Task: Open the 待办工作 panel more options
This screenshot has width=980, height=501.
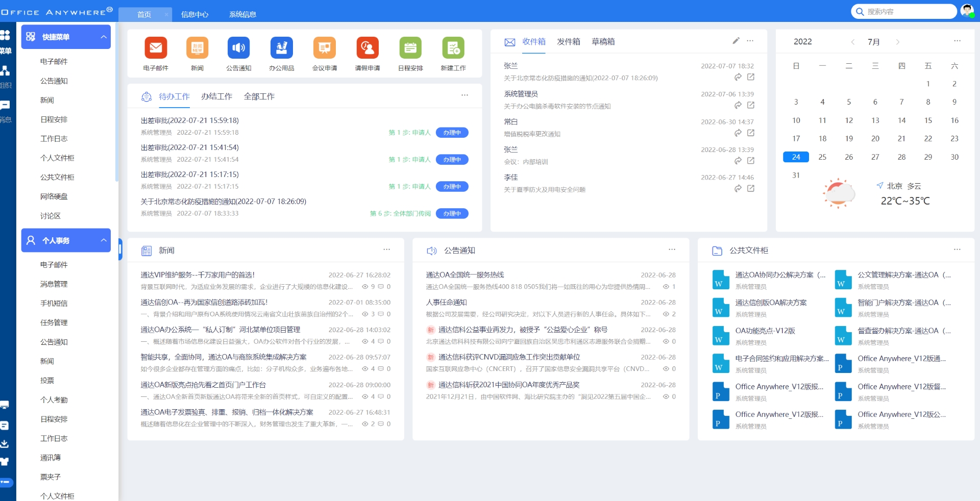Action: pyautogui.click(x=464, y=95)
